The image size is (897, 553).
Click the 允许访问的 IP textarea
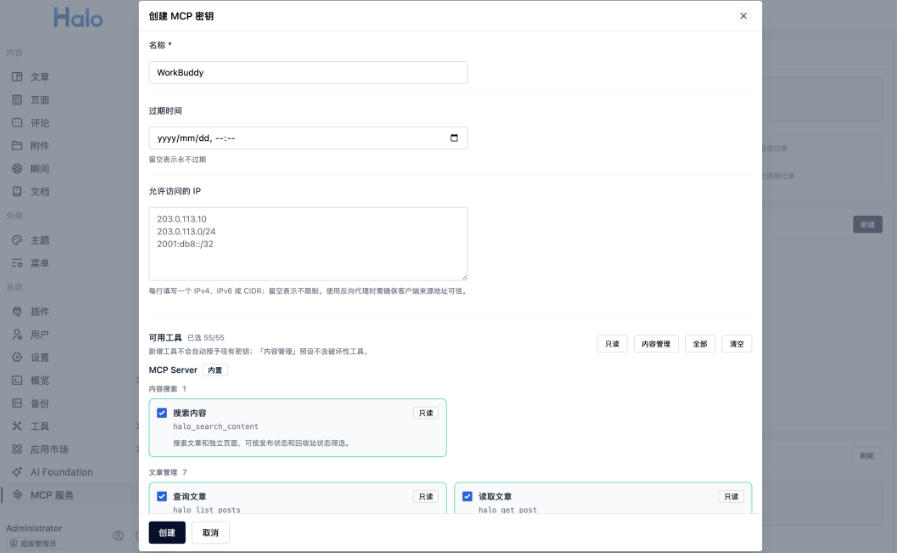(x=308, y=244)
